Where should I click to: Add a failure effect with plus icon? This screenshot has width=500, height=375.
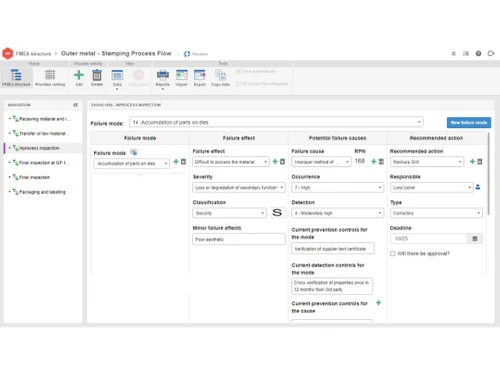click(x=275, y=162)
